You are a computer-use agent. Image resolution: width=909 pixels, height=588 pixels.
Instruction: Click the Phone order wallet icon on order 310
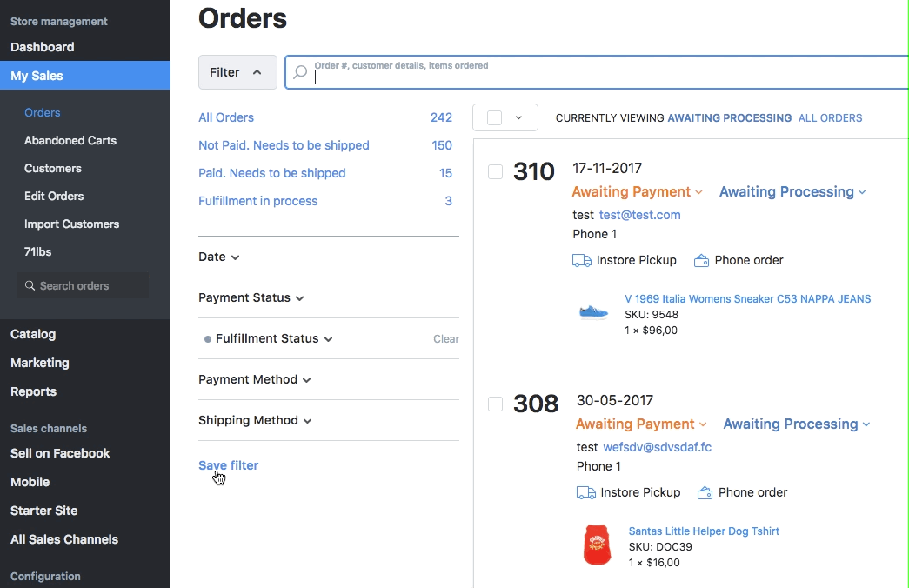click(701, 260)
